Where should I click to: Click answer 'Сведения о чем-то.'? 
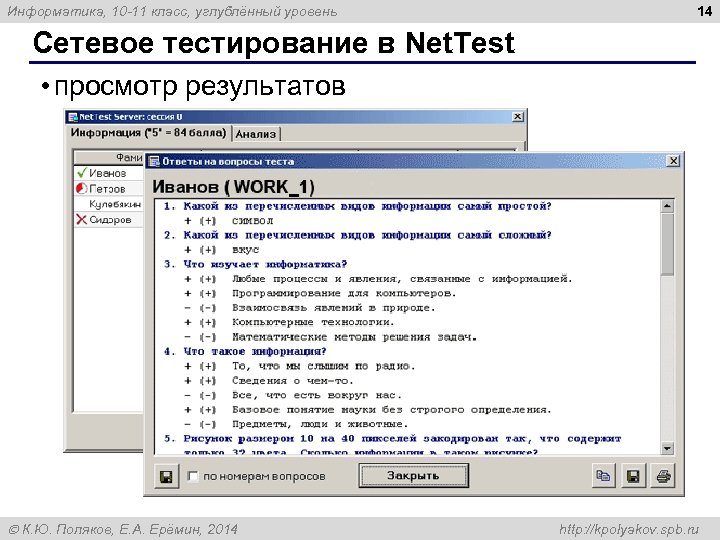coord(293,381)
